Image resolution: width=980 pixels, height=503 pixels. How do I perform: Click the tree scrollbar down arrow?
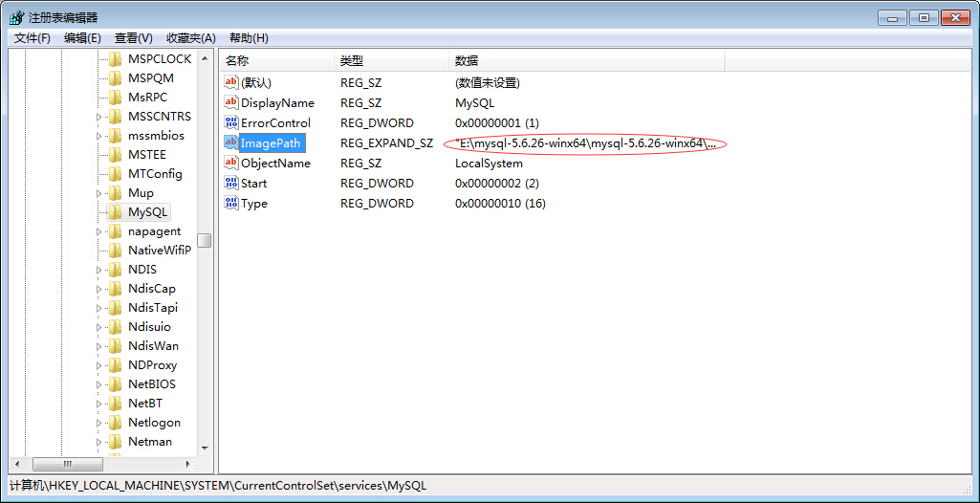[x=205, y=448]
